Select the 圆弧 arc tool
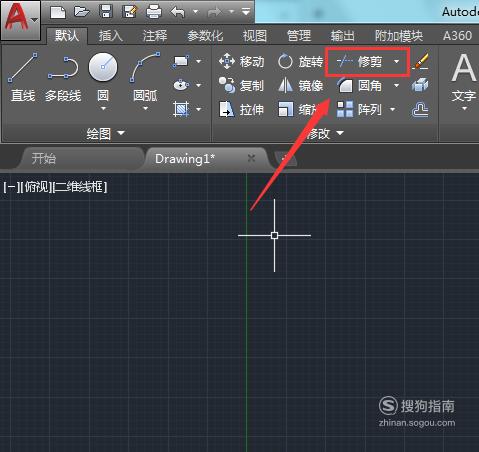The height and width of the screenshot is (452, 479). coord(145,77)
